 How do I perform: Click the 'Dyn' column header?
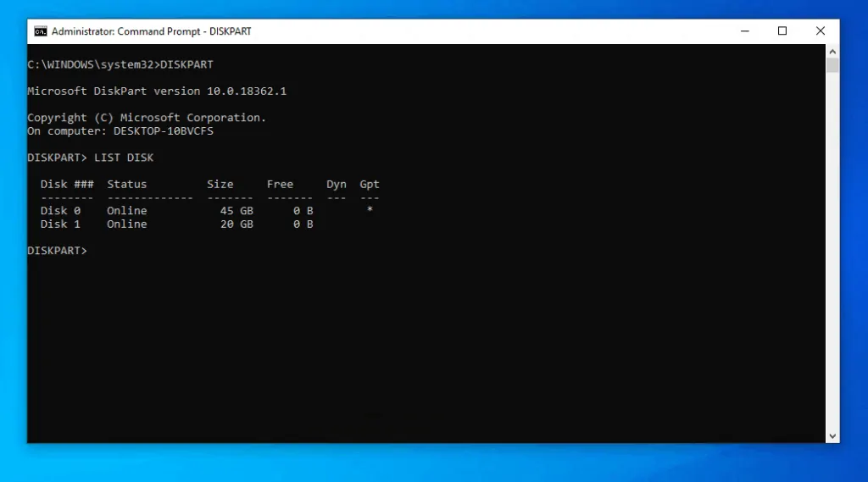click(x=337, y=185)
